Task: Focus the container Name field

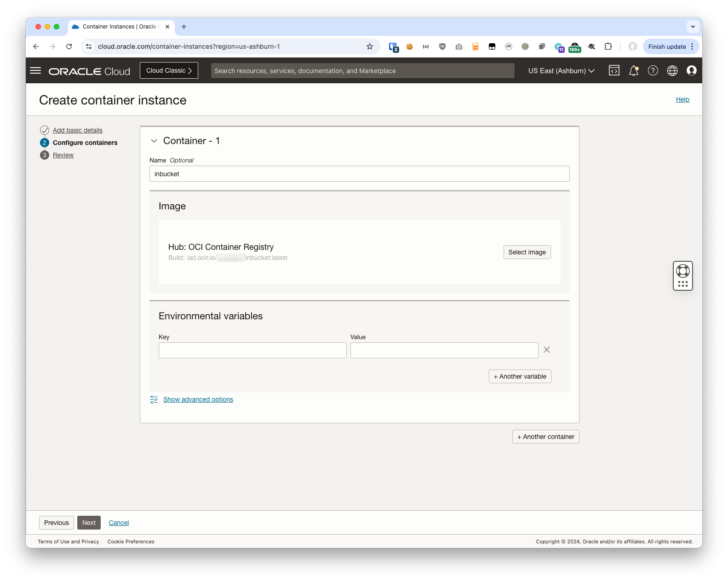Action: tap(360, 174)
